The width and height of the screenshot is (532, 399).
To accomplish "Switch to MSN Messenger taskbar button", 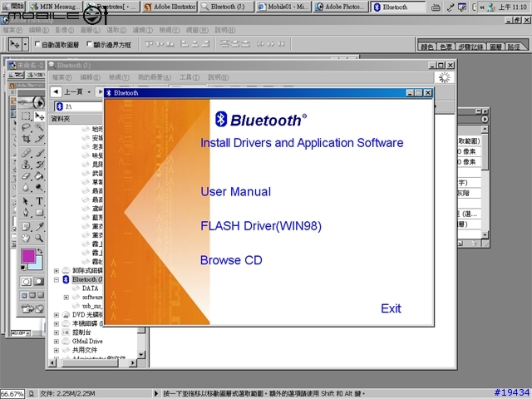I will [56, 7].
